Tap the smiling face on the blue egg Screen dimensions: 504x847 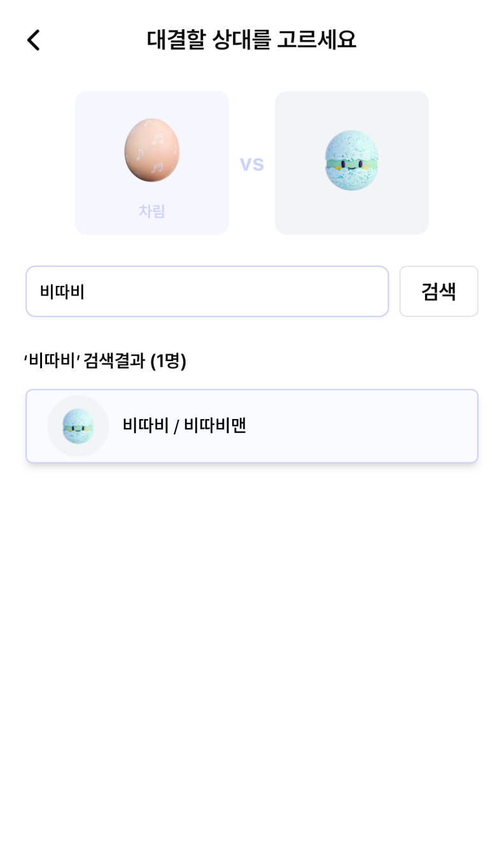click(x=351, y=166)
